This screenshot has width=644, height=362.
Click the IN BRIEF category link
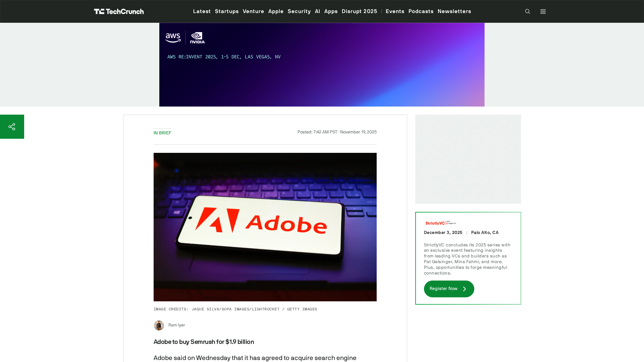pyautogui.click(x=162, y=133)
